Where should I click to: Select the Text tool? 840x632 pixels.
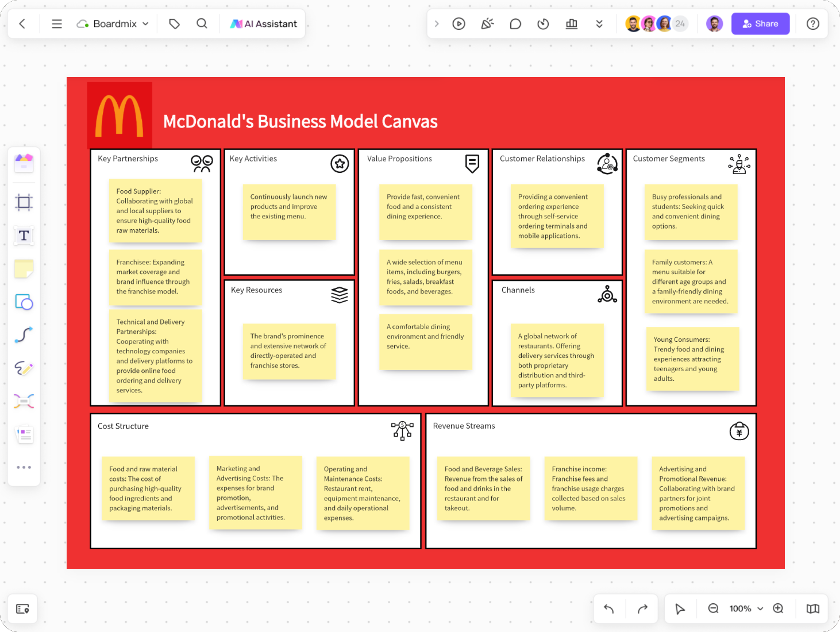click(24, 236)
